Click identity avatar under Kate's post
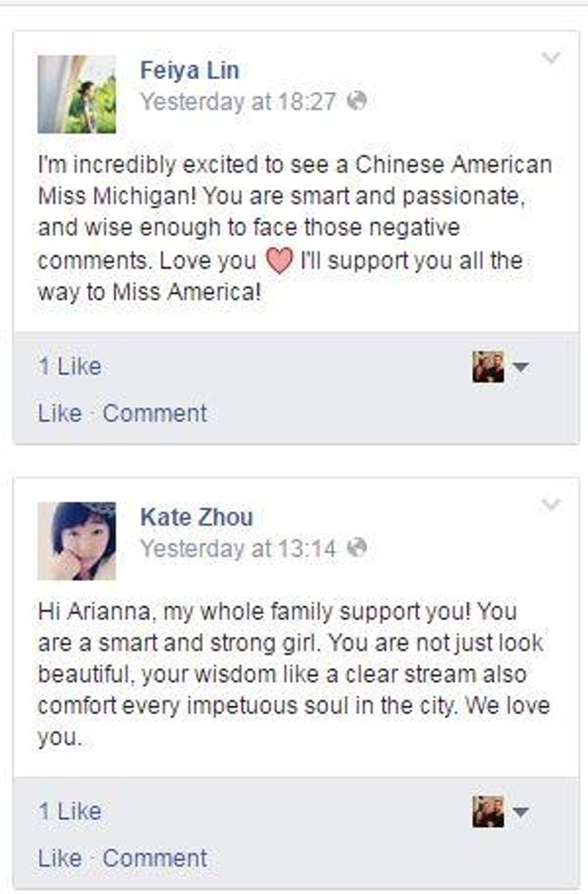This screenshot has width=588, height=894. click(x=488, y=812)
